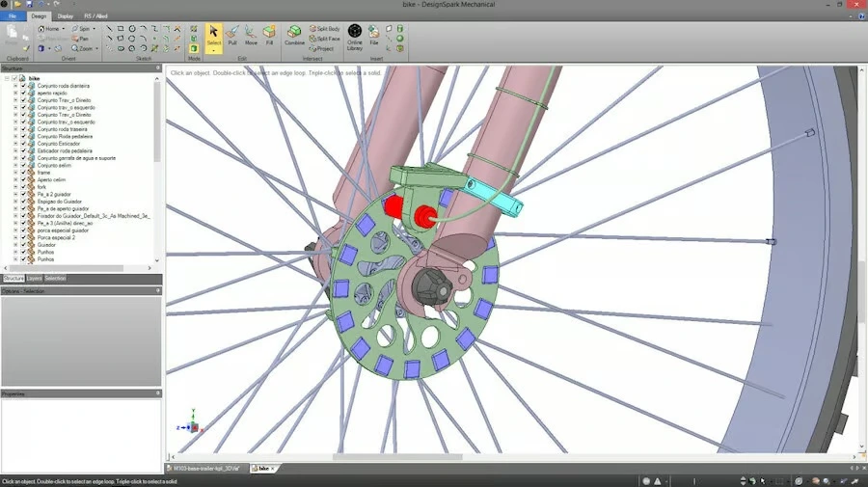868x487 pixels.
Task: Click the Combine tool icon
Action: pos(294,35)
